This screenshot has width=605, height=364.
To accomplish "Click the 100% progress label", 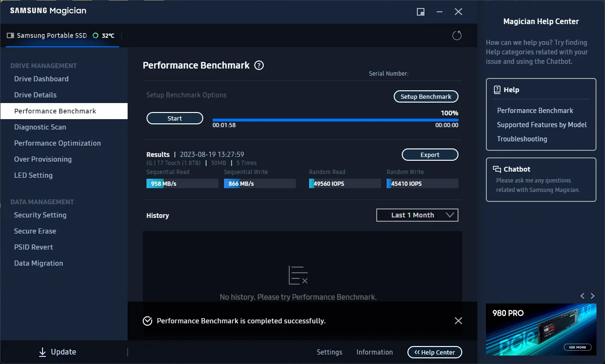I will pyautogui.click(x=449, y=113).
